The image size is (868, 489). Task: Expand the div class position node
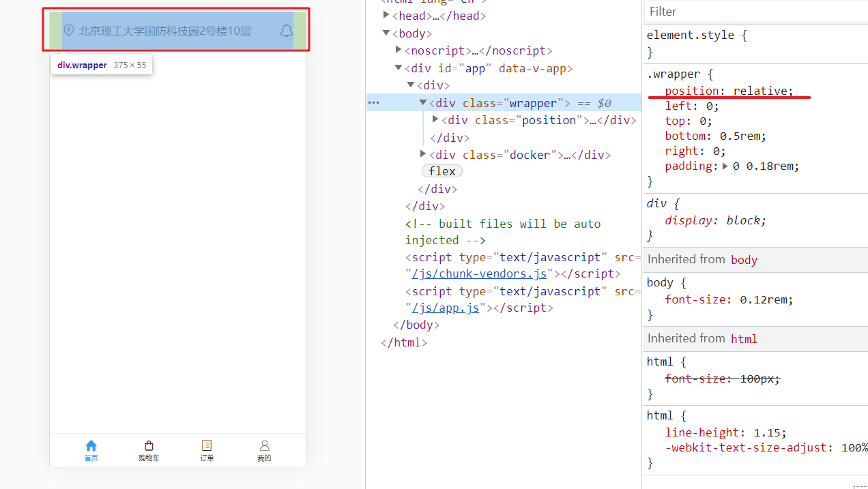point(435,119)
